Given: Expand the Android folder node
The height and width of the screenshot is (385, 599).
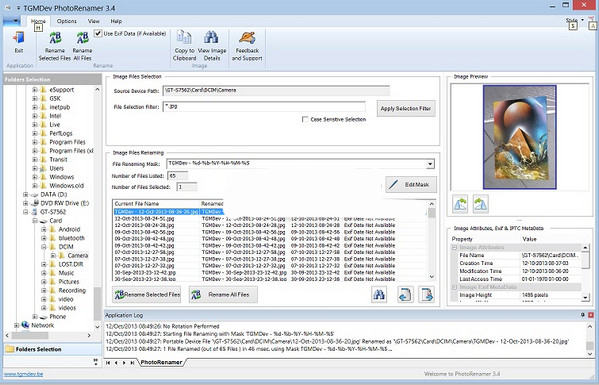Looking at the screenshot, I should coord(44,230).
